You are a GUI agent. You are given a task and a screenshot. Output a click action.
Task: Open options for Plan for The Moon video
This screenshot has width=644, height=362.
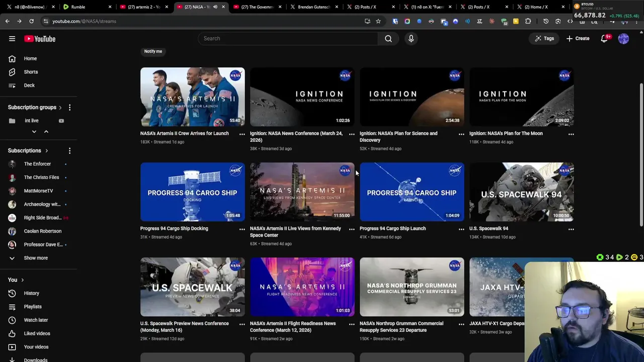[571, 134]
